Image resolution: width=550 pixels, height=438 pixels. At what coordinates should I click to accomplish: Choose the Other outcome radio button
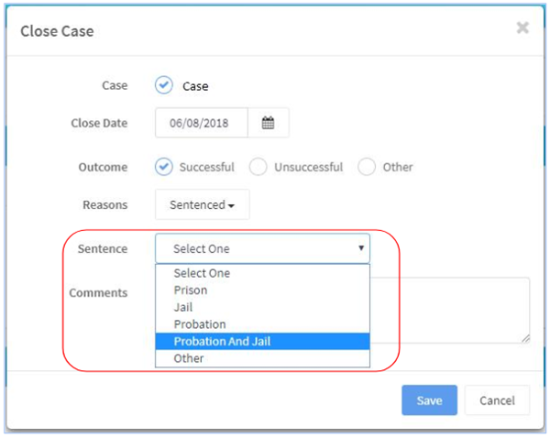[x=367, y=167]
